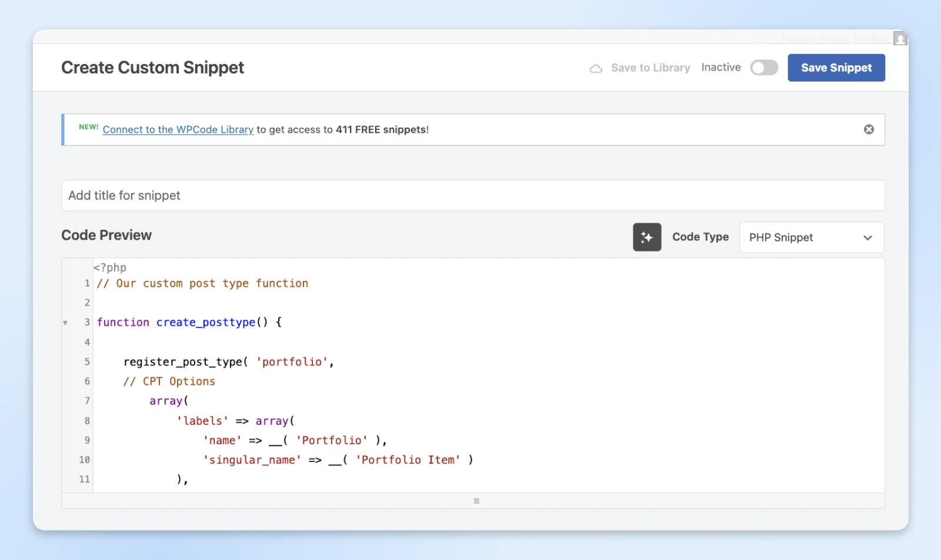Screen dimensions: 941x560
Task: Collapse the create_posttype function fold arrow
Action: point(65,323)
